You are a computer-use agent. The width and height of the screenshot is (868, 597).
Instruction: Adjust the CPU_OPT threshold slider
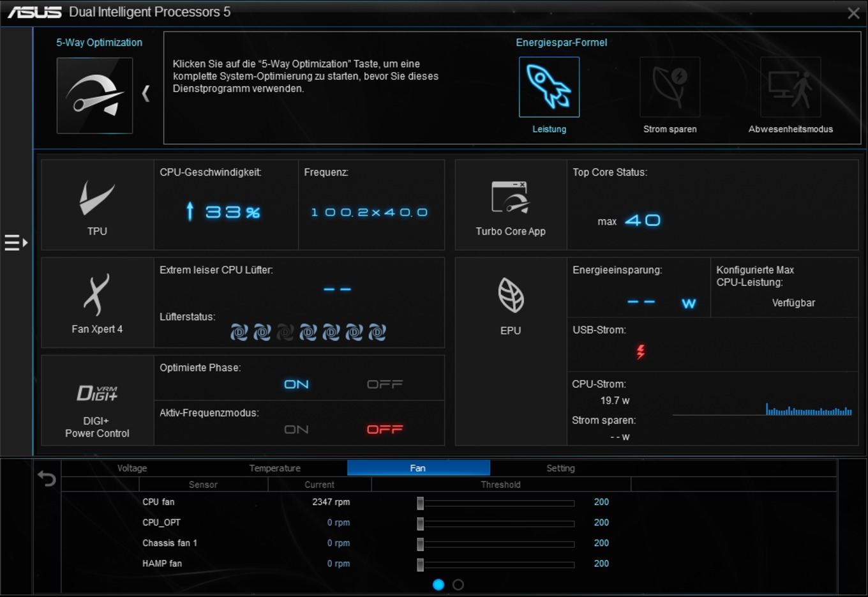pyautogui.click(x=420, y=524)
